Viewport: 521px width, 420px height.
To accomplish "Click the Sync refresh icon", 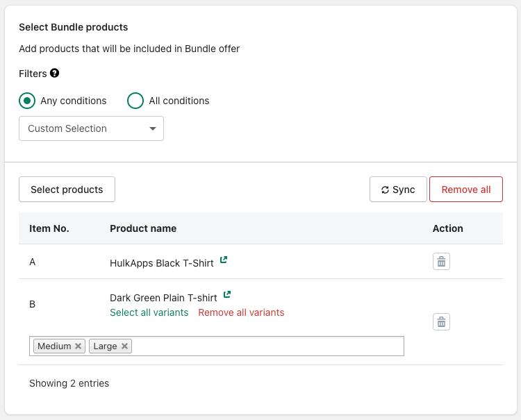I will pos(385,190).
